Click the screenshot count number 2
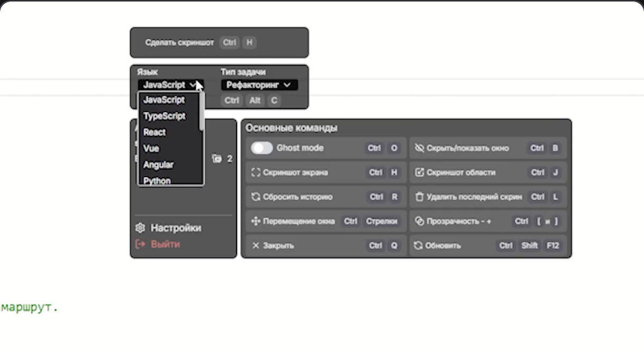The height and width of the screenshot is (352, 644). click(x=230, y=159)
